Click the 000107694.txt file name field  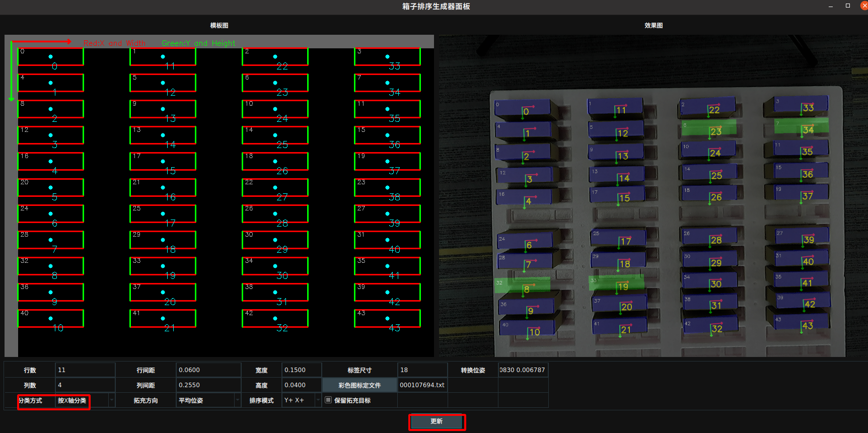[422, 385]
